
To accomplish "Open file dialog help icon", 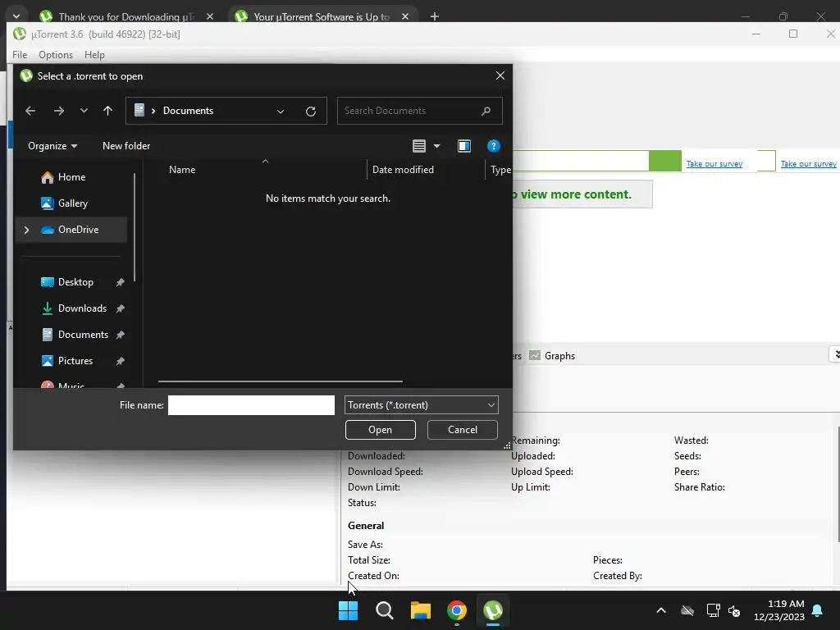I will (493, 146).
